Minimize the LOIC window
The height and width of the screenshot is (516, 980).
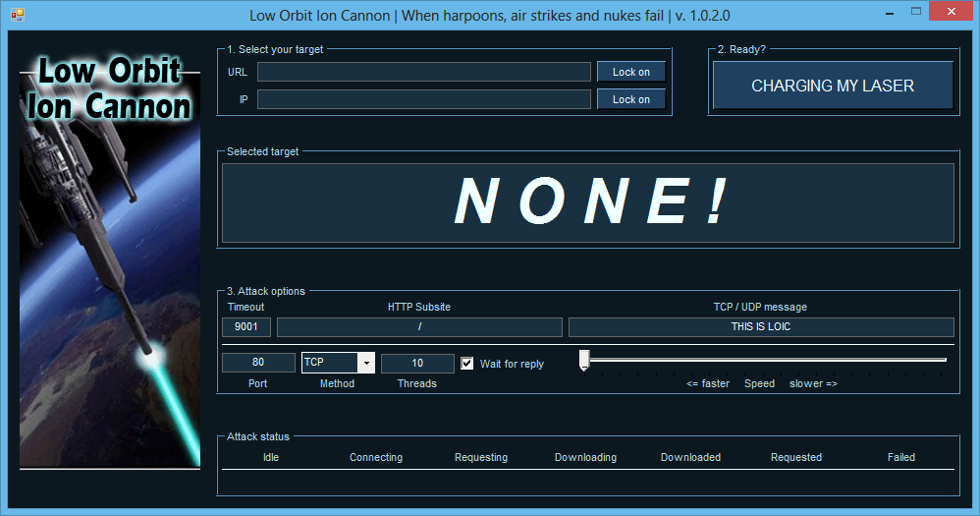coord(890,12)
